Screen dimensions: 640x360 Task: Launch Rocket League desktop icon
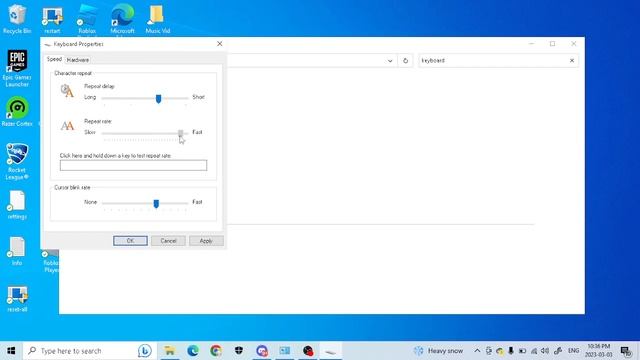tap(17, 161)
